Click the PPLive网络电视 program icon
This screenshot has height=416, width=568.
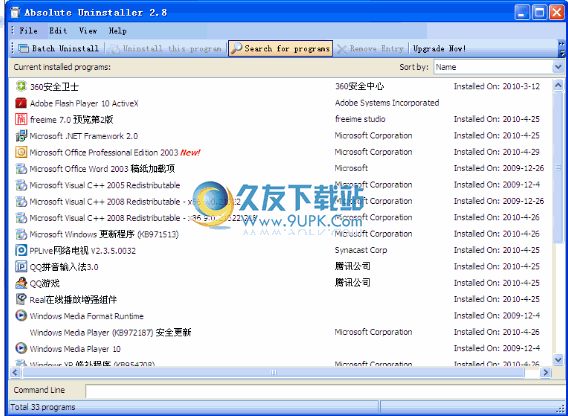point(21,250)
